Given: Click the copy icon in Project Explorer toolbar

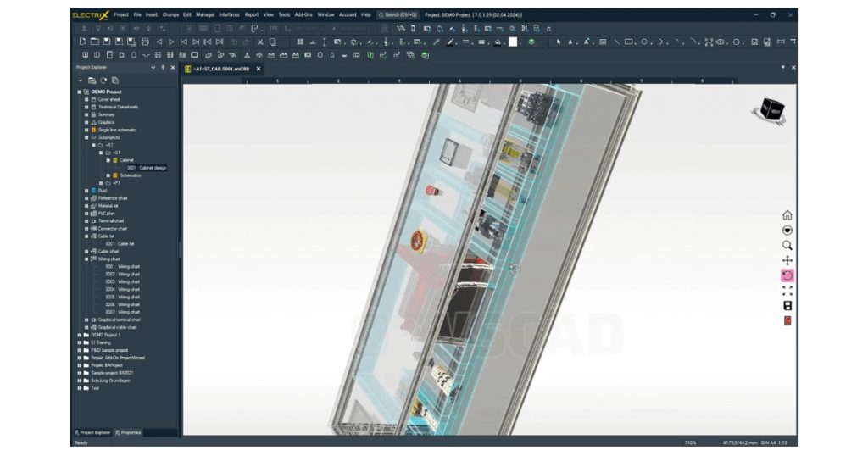Looking at the screenshot, I should (x=115, y=81).
